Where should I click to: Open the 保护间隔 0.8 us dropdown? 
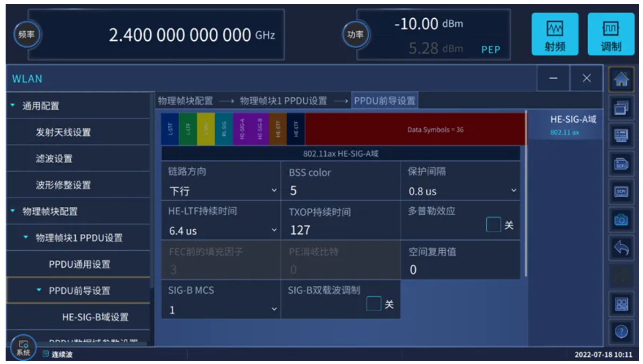pos(461,191)
